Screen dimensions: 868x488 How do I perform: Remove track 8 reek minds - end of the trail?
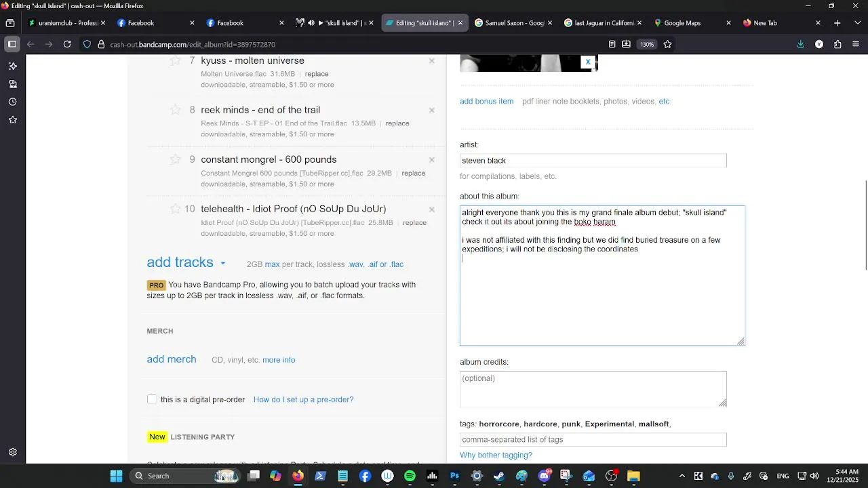click(x=431, y=110)
